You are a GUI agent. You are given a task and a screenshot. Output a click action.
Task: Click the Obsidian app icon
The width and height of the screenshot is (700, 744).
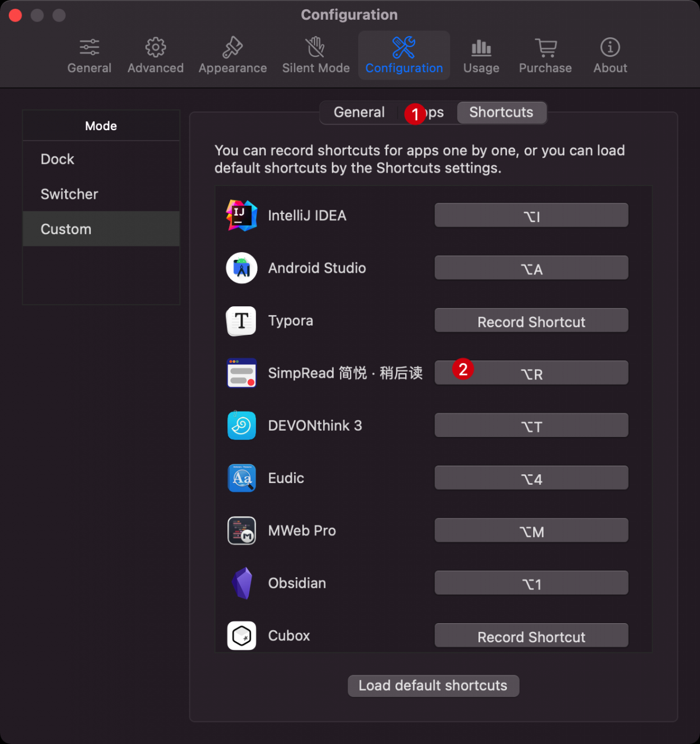(241, 583)
